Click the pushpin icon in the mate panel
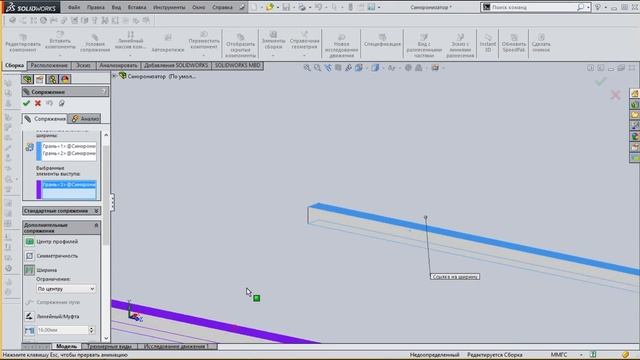The height and width of the screenshot is (360, 640). click(62, 103)
